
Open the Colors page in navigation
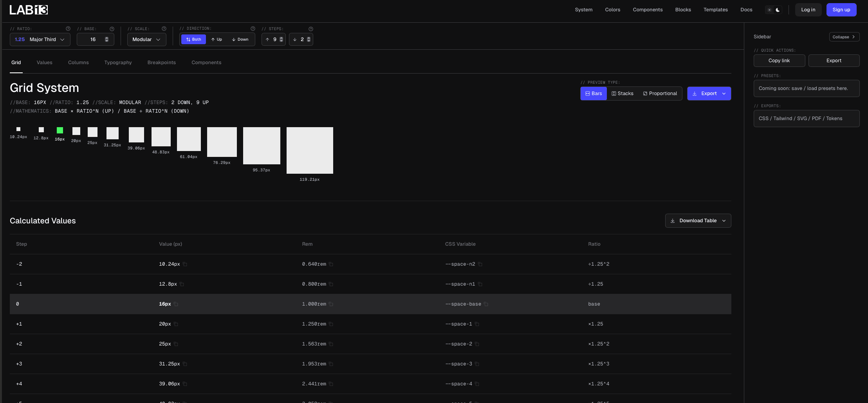[612, 10]
